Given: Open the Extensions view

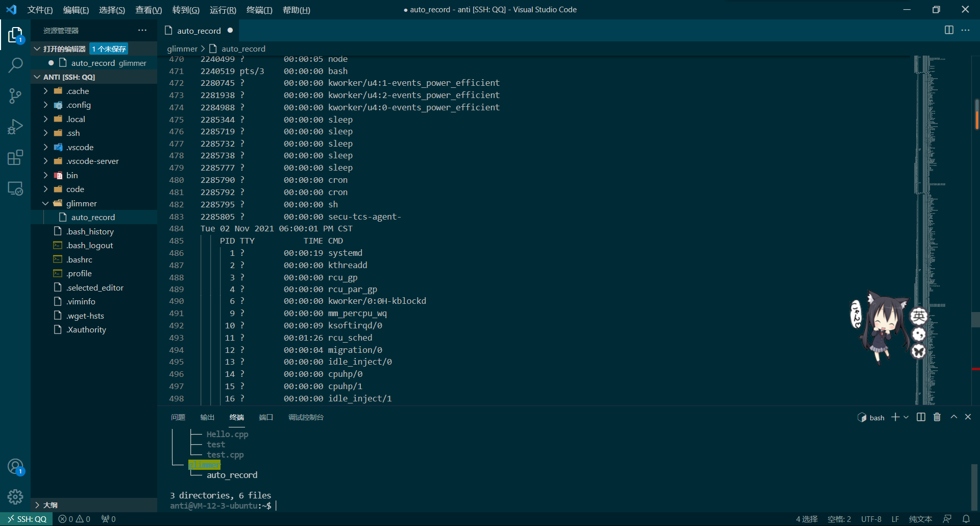Looking at the screenshot, I should pyautogui.click(x=15, y=158).
